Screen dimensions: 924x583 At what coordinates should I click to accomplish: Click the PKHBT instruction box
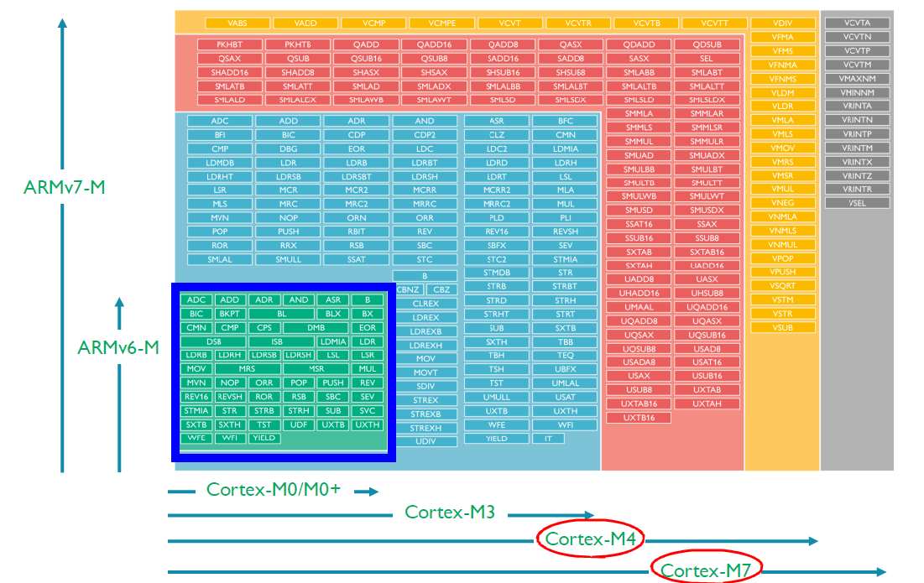tap(229, 44)
